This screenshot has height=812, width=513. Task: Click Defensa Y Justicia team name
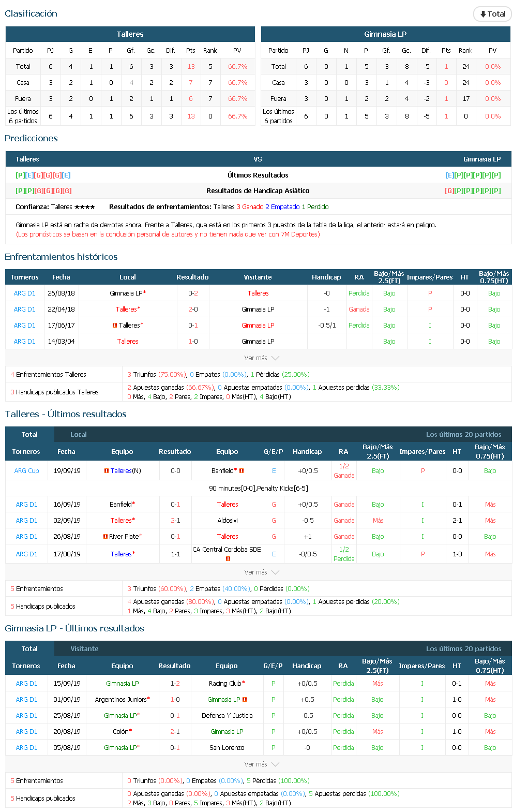pos(227,716)
